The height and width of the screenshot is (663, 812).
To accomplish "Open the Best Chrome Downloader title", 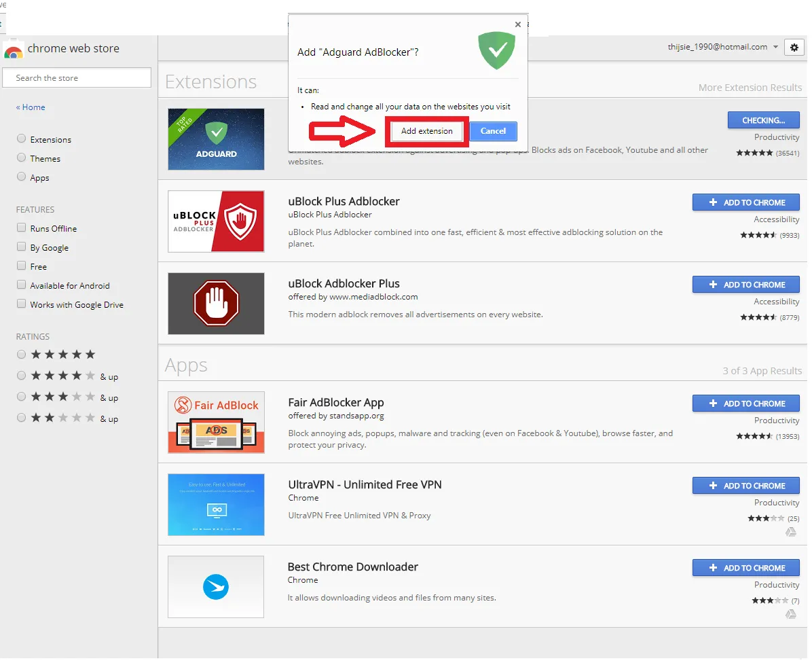I will [352, 567].
